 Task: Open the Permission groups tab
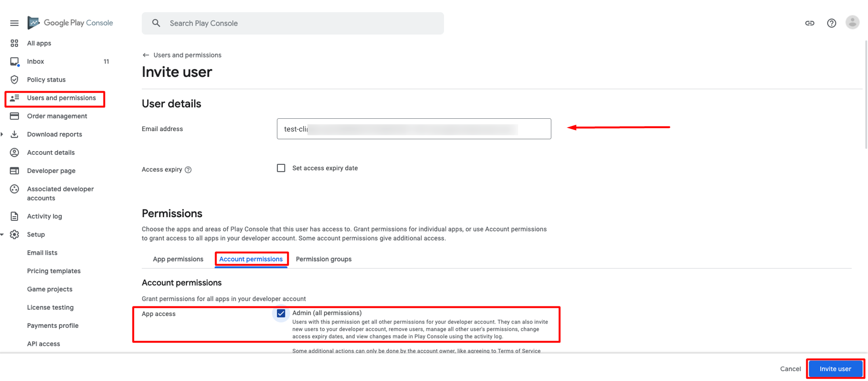tap(323, 259)
